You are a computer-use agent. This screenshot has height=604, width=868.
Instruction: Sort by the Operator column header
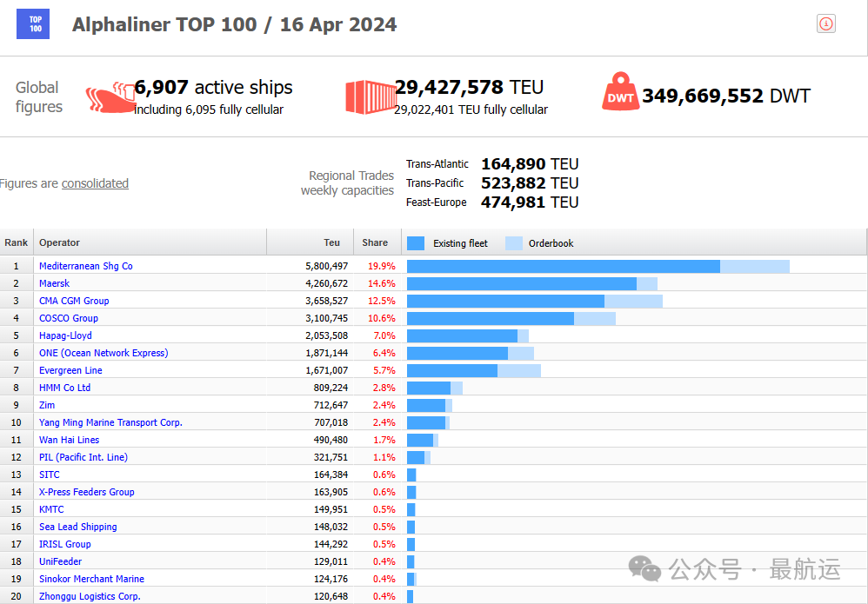(x=150, y=242)
